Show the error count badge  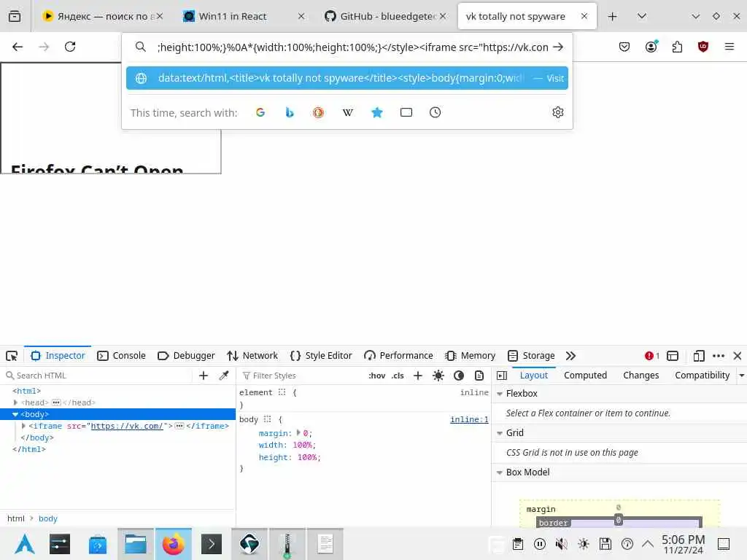click(652, 356)
